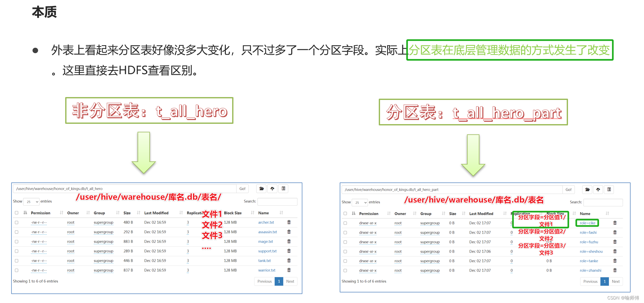Click Next in right table pagination
Viewport: 644px width, 303px height.
[616, 281]
